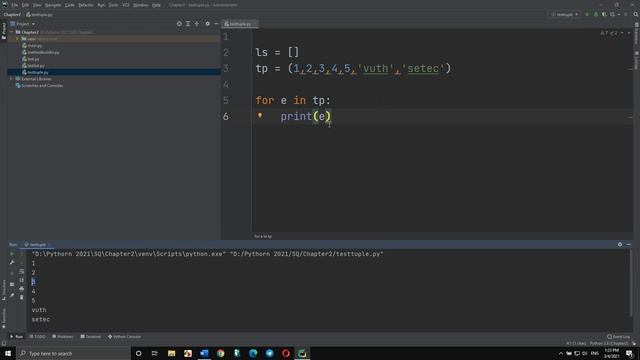Viewport: 640px width, 360px height.
Task: Open test.py in project tree
Action: 31,59
